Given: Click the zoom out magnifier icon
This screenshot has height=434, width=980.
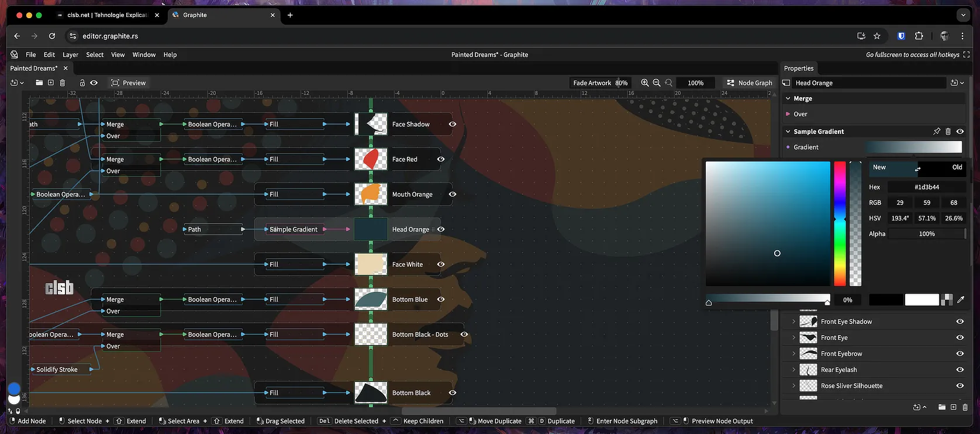Looking at the screenshot, I should coord(657,83).
